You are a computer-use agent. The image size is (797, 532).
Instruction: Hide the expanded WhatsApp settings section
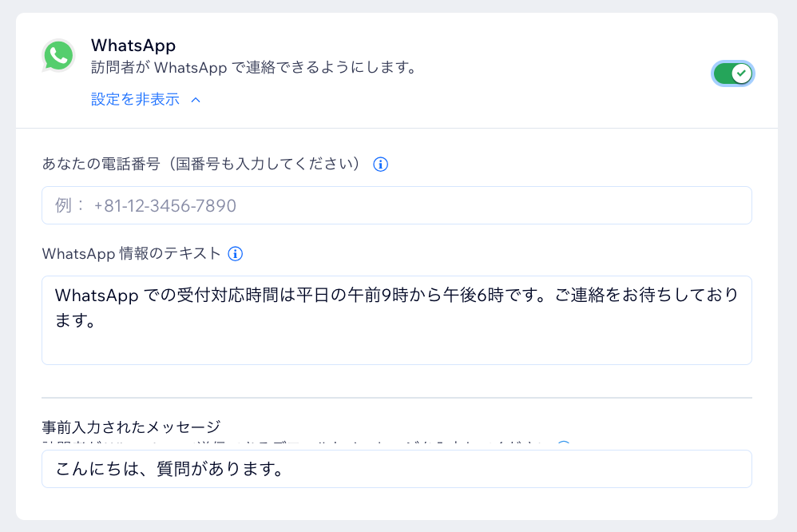[x=136, y=100]
